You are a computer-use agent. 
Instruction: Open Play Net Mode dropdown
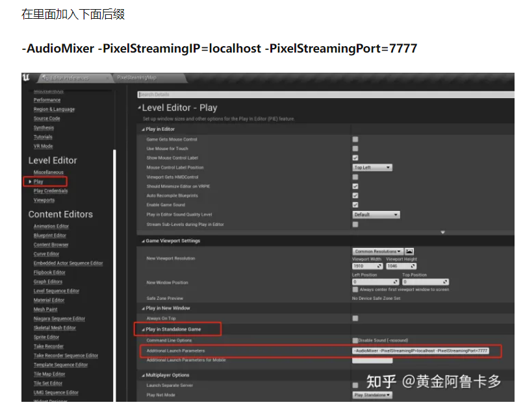point(372,395)
